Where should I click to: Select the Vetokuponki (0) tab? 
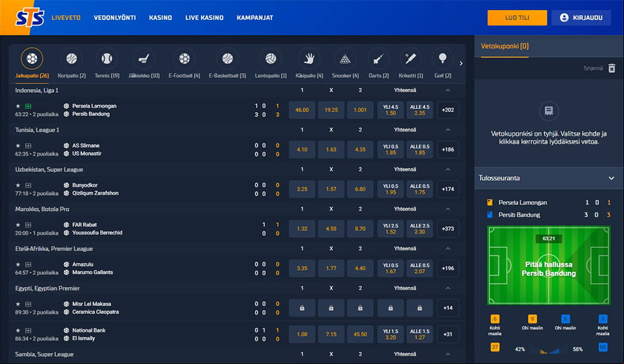pos(505,47)
